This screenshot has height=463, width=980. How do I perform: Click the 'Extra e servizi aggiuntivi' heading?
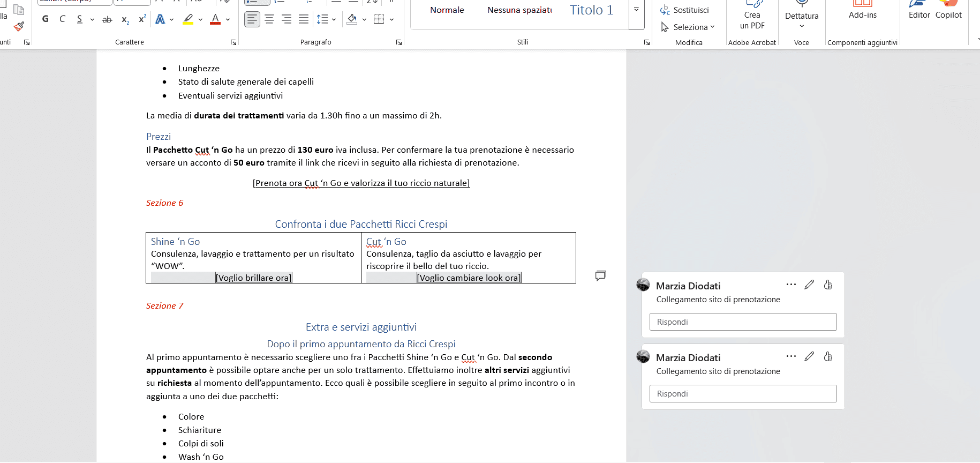[361, 327]
